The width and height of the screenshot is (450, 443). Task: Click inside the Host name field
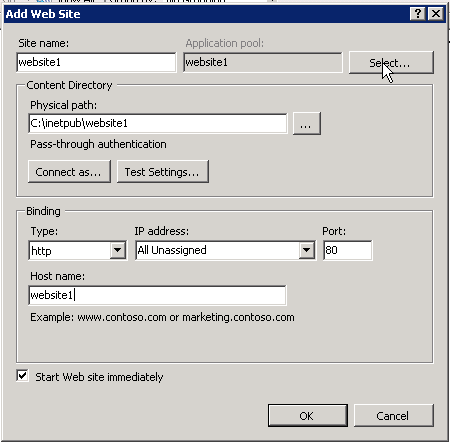click(x=157, y=295)
